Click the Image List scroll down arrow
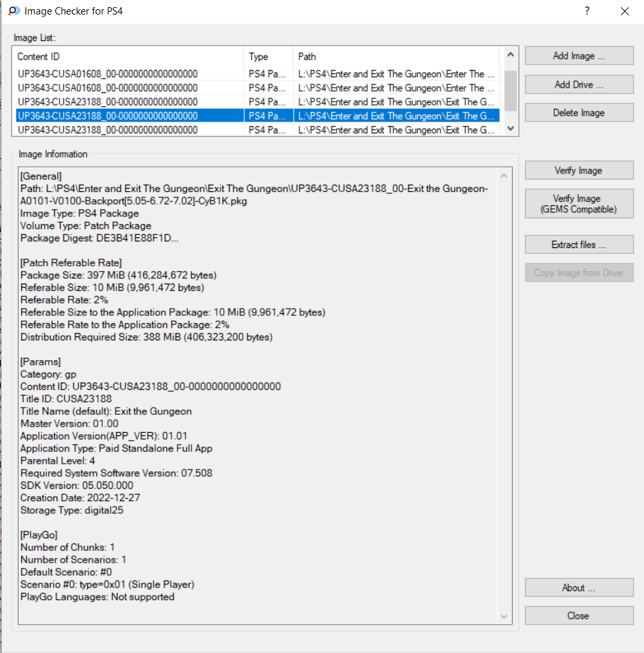The height and width of the screenshot is (653, 644). tap(511, 129)
